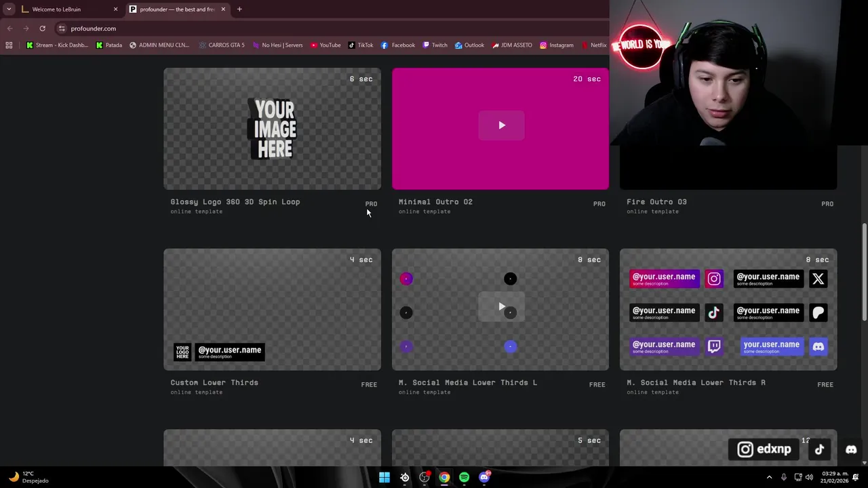Click PRO badge of Minimal Outro 02
This screenshot has height=488, width=868.
[x=599, y=203]
